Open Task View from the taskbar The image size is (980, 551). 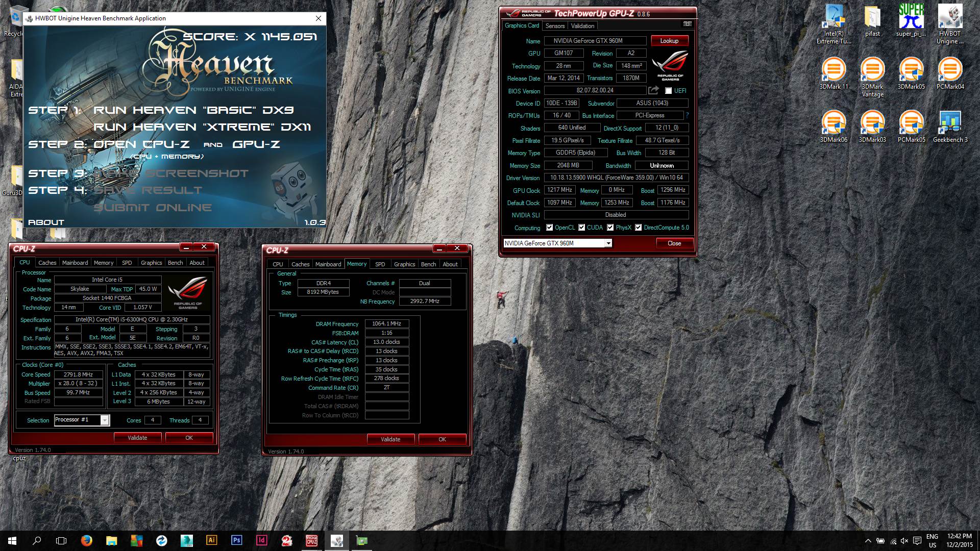pos(61,540)
